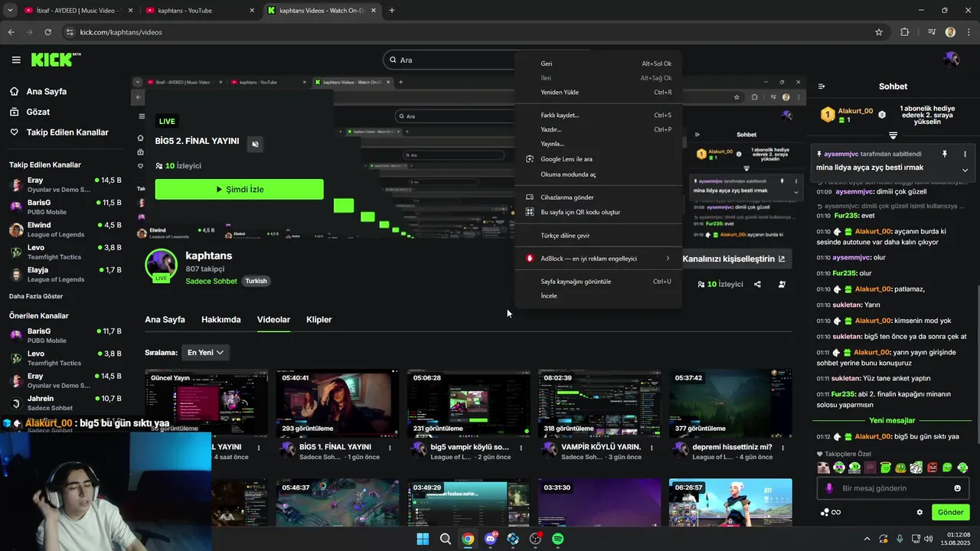This screenshot has width=980, height=551.
Task: Open the Sıralama 'En Yeni' dropdown
Action: pyautogui.click(x=206, y=352)
